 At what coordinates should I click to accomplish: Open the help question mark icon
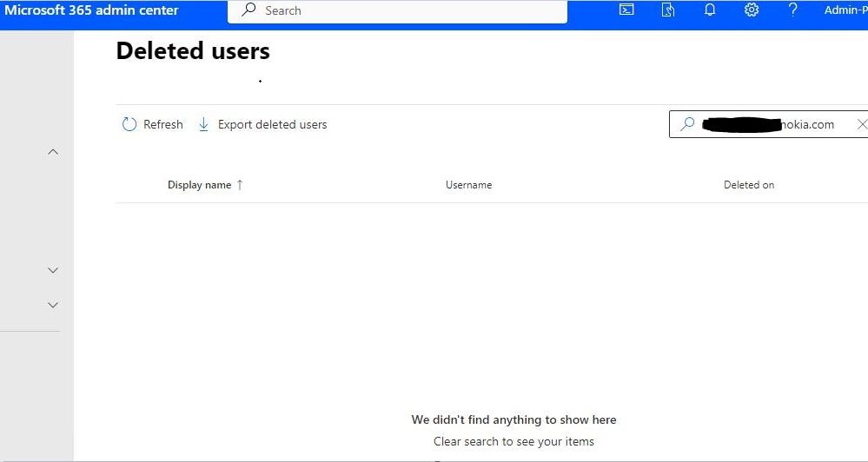pyautogui.click(x=792, y=10)
